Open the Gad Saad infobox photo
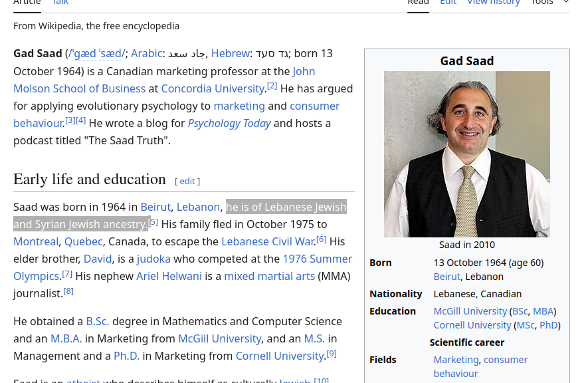 coord(467,154)
